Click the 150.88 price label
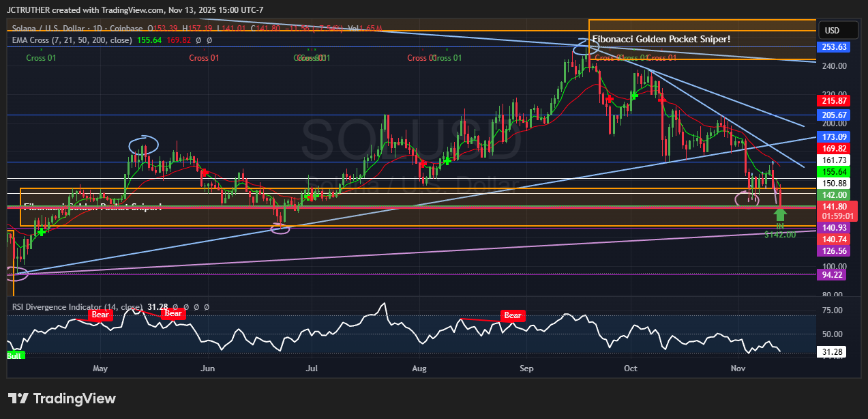 pos(835,184)
